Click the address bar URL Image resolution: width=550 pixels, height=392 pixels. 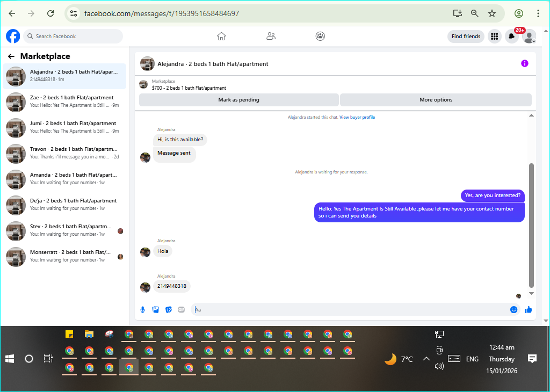[162, 13]
